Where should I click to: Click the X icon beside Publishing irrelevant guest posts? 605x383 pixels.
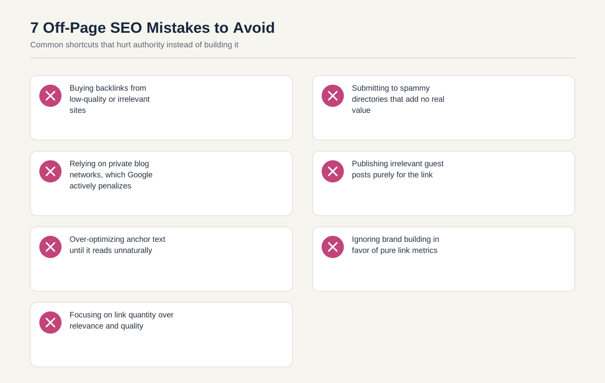pyautogui.click(x=333, y=171)
